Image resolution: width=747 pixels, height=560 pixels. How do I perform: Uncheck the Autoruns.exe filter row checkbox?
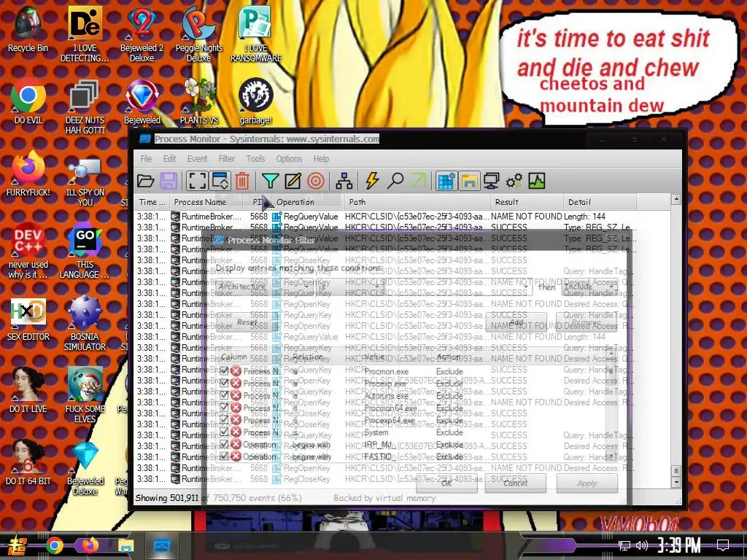[x=224, y=395]
